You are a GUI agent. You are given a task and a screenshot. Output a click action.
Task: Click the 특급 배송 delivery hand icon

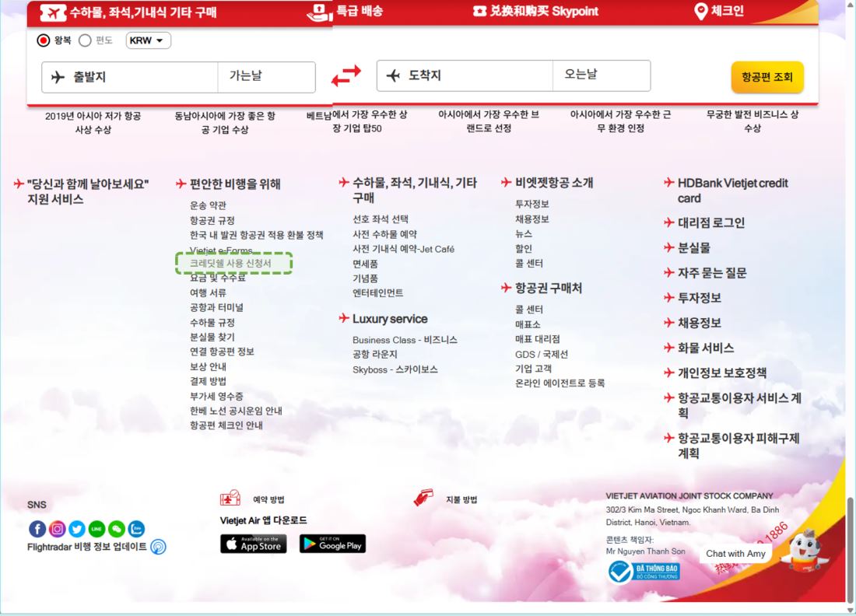(x=320, y=12)
